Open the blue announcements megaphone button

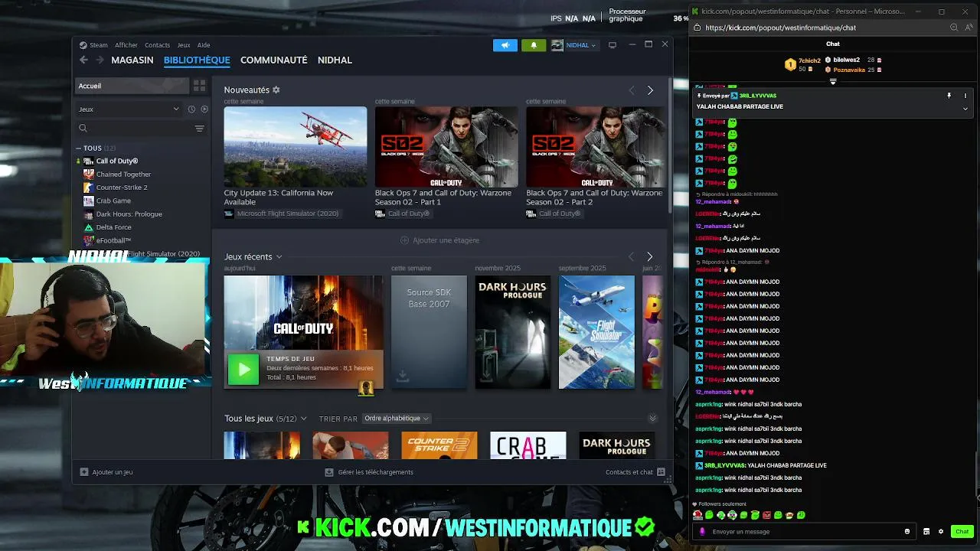tap(505, 45)
